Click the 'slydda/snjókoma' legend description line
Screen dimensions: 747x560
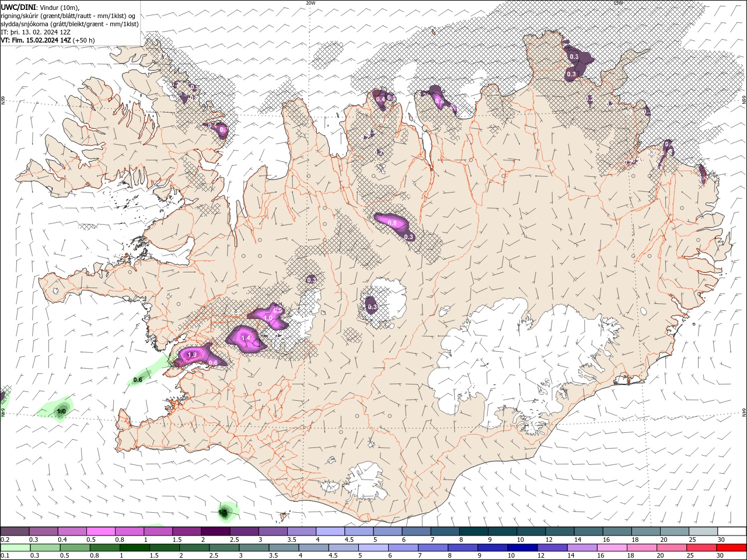[x=69, y=24]
